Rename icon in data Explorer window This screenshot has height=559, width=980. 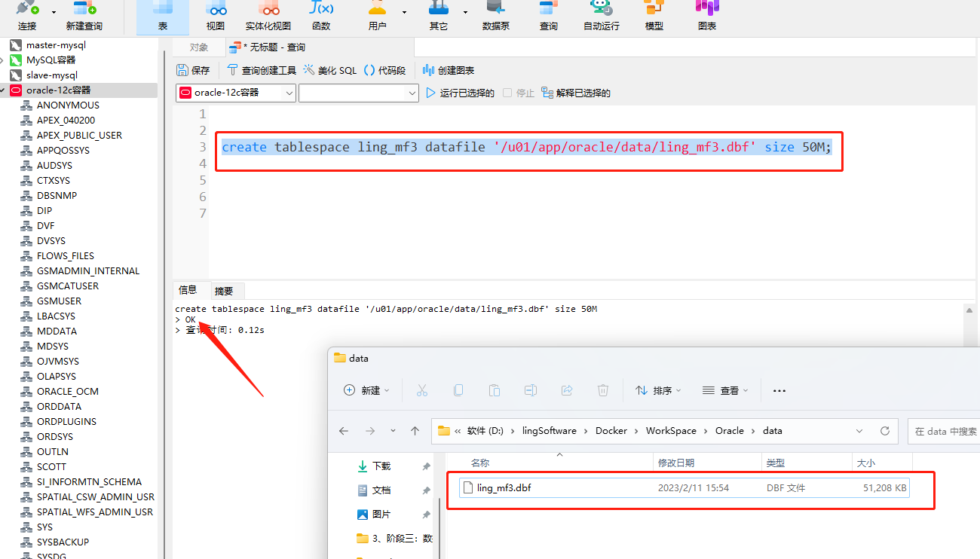[531, 390]
